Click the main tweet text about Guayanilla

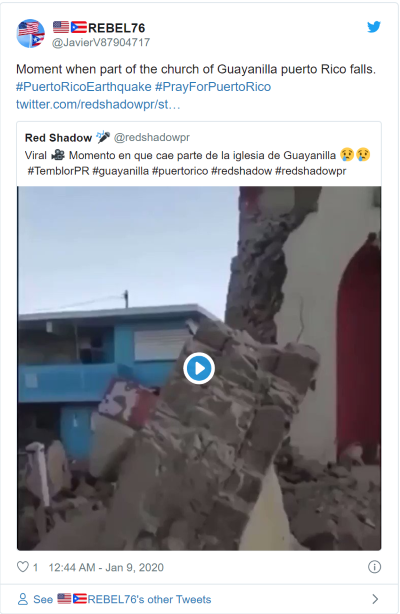[196, 69]
